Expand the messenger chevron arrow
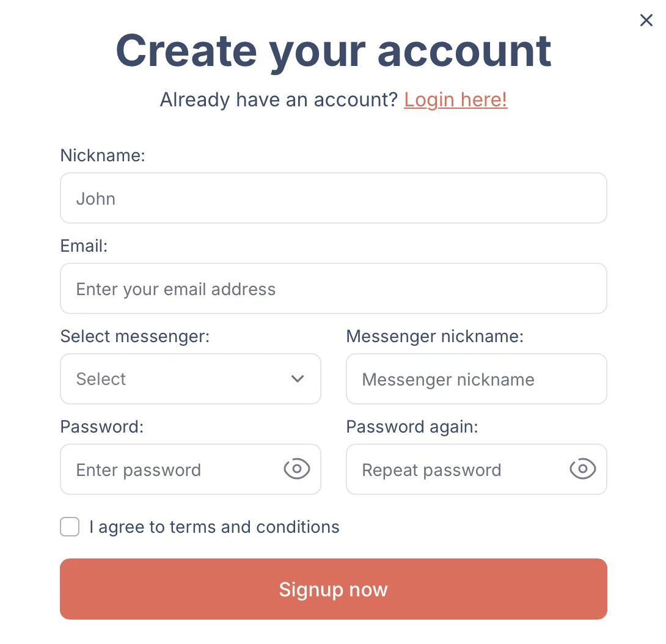 [x=298, y=378]
